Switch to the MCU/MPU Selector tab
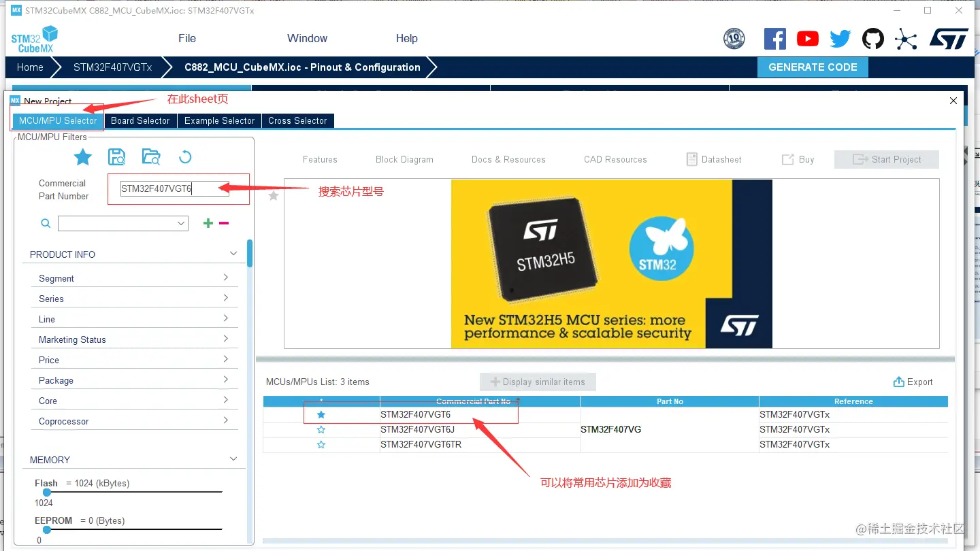This screenshot has width=980, height=551. pyautogui.click(x=58, y=120)
